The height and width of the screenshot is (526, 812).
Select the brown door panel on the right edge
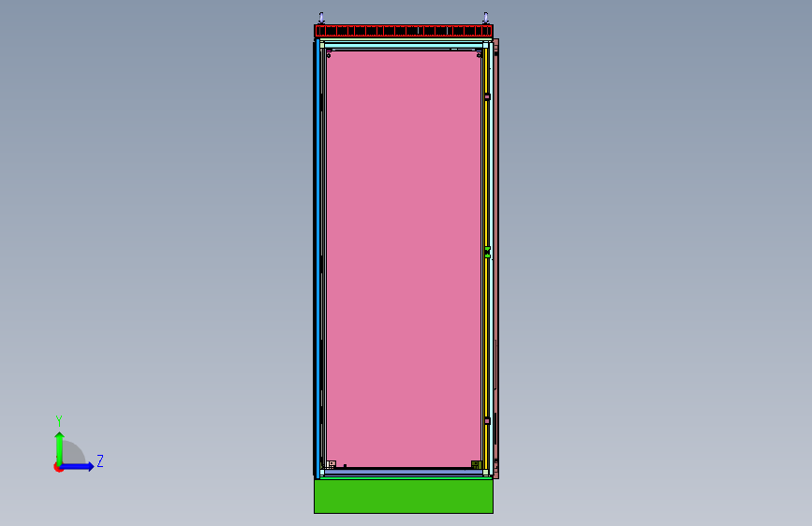pyautogui.click(x=496, y=259)
